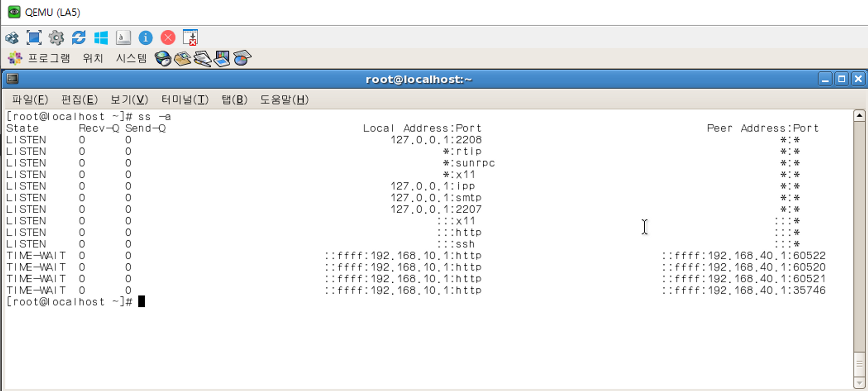The image size is (868, 391).
Task: Click peer address ::ffff:192.168.40.1:60521
Action: click(744, 279)
